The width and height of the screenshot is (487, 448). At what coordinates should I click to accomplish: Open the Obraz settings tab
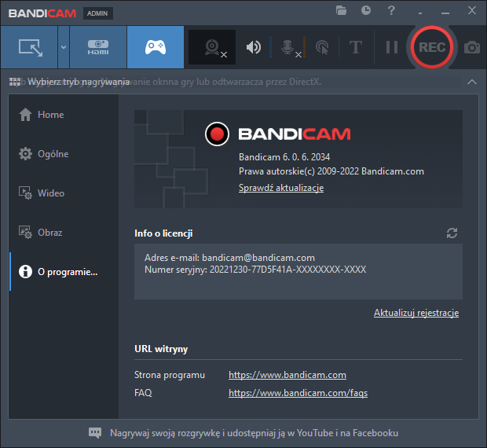tap(64, 233)
